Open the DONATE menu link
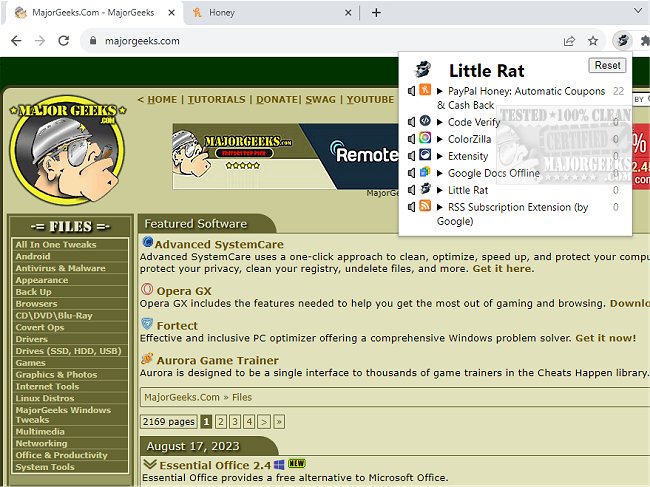The image size is (650, 487). (277, 100)
